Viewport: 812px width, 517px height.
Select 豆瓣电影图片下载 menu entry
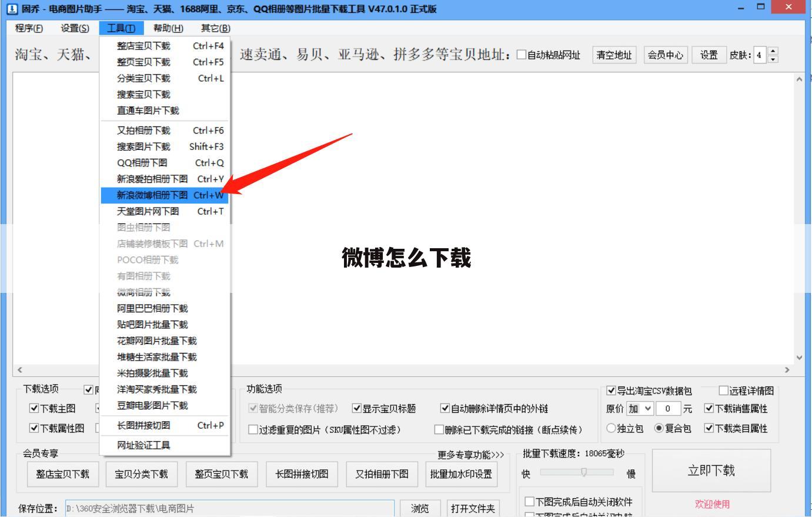pyautogui.click(x=165, y=405)
